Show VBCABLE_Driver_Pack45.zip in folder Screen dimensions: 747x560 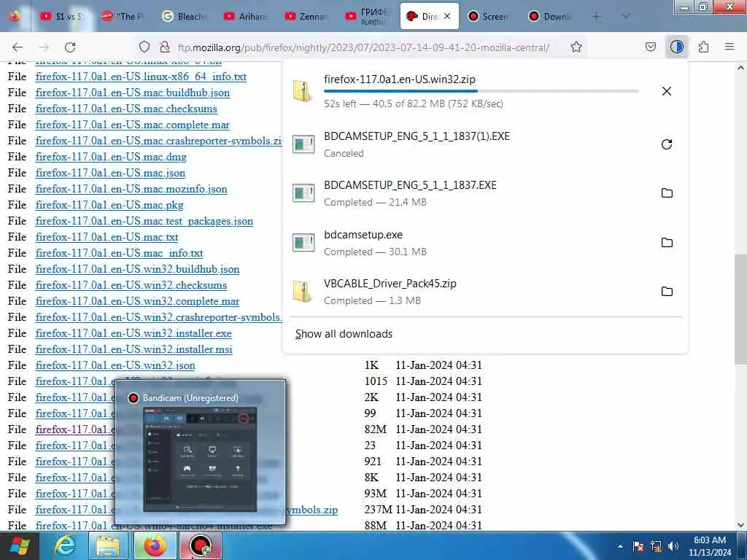pos(667,292)
